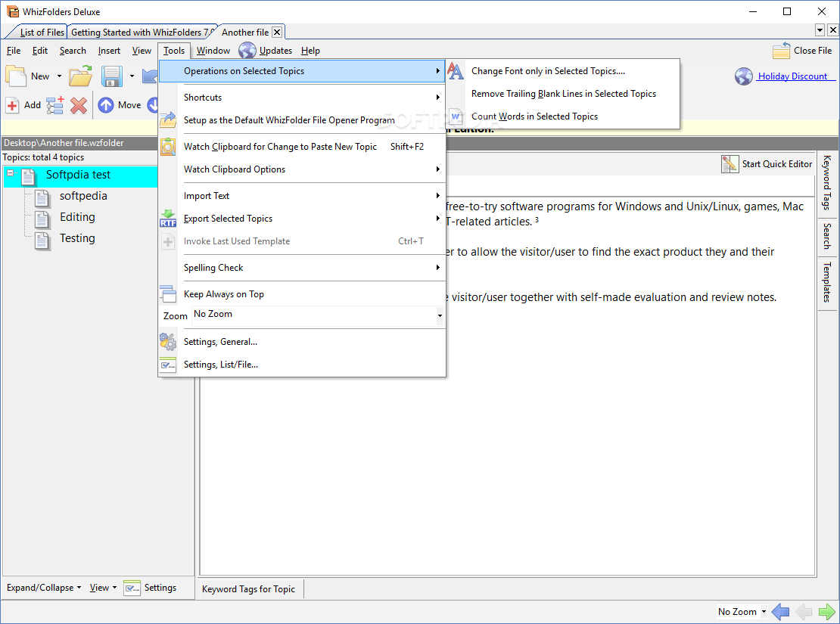This screenshot has width=840, height=624.
Task: Click the Settings General gears icon
Action: 168,341
